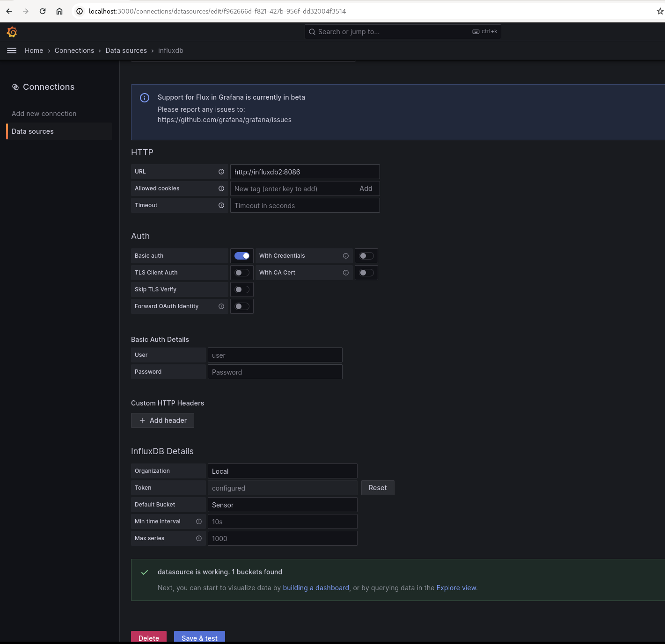Click the Max series field
665x644 pixels.
[x=283, y=538]
